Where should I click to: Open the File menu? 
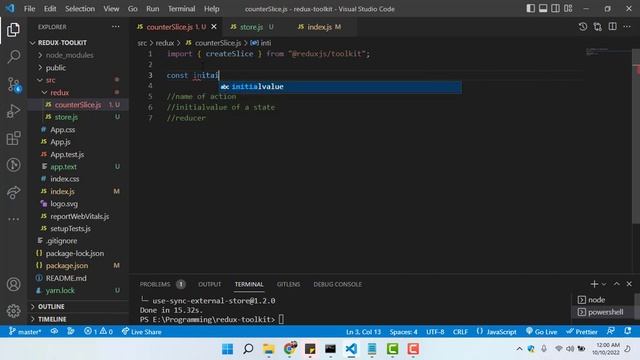(29, 9)
